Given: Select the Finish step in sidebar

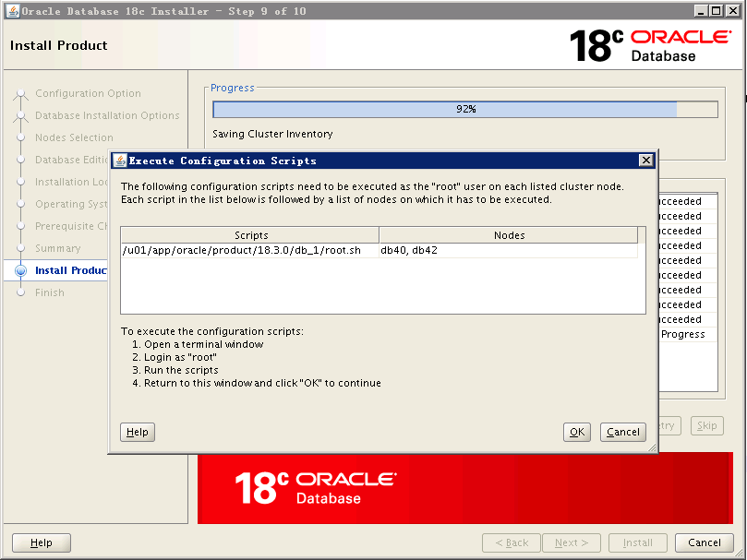Looking at the screenshot, I should tap(50, 292).
